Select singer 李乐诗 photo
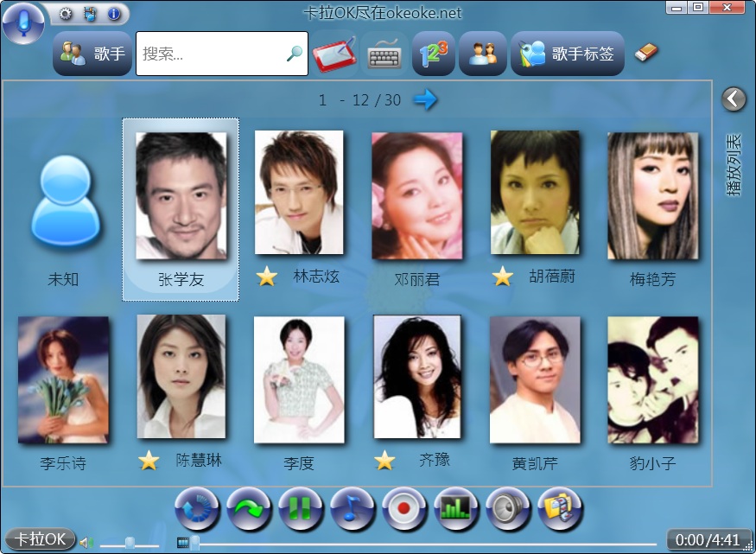Screen dimensions: 756x554 point(63,380)
